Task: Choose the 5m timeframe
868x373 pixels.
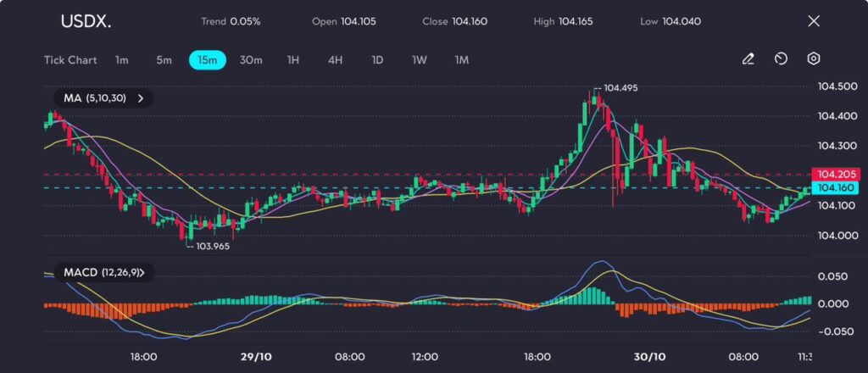Action: [x=164, y=60]
